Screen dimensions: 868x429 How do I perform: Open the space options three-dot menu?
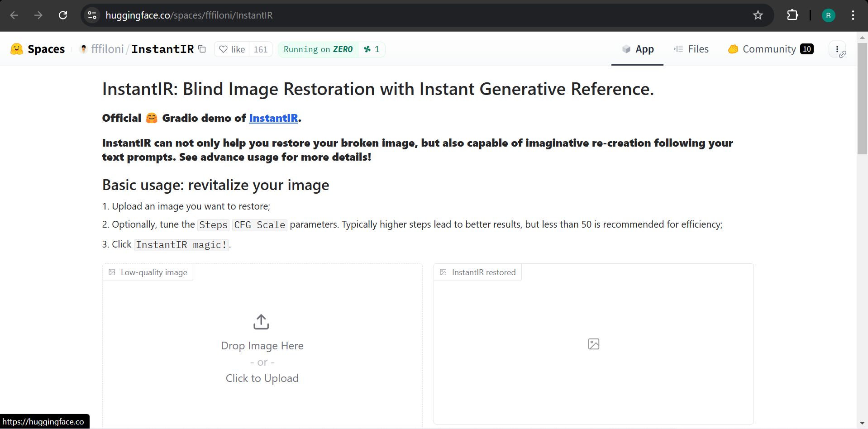[837, 49]
